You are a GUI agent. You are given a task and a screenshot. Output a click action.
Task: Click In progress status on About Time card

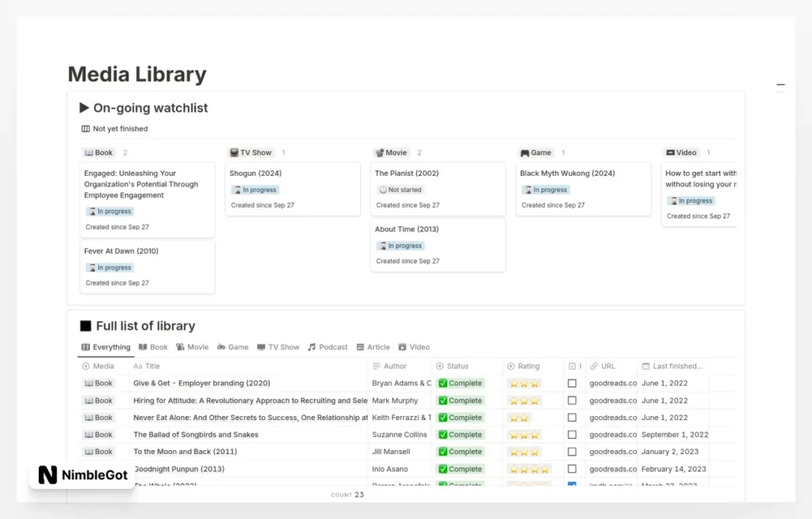400,246
